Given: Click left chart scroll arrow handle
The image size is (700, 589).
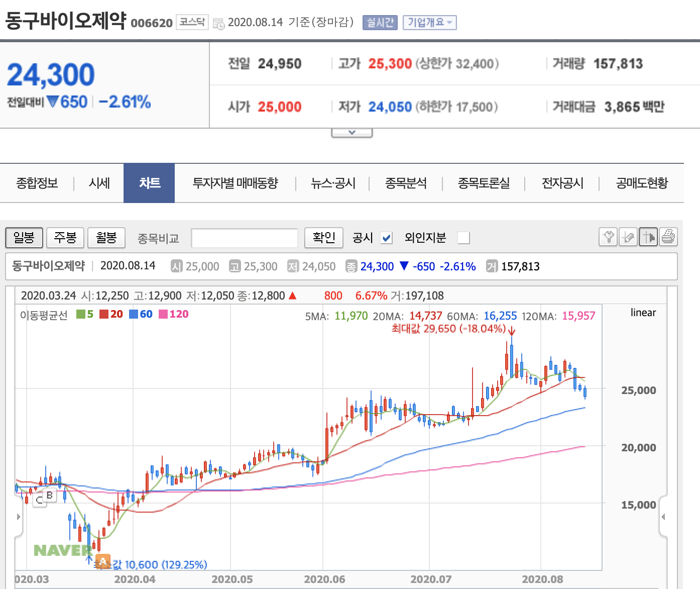Looking at the screenshot, I should [x=19, y=517].
